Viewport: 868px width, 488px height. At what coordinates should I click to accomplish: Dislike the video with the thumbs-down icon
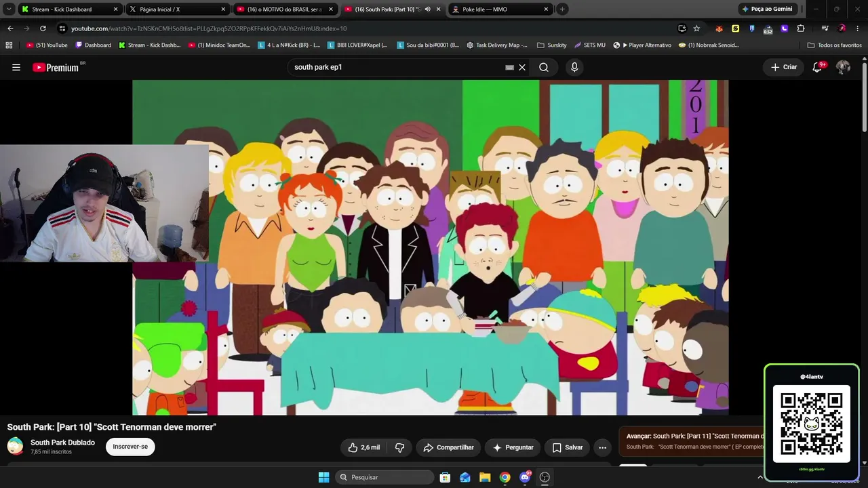coord(399,447)
